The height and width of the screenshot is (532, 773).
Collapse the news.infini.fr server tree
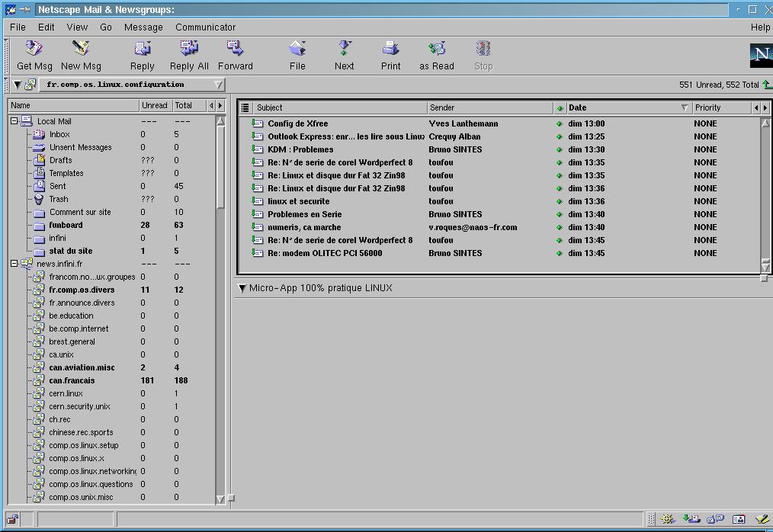click(14, 264)
